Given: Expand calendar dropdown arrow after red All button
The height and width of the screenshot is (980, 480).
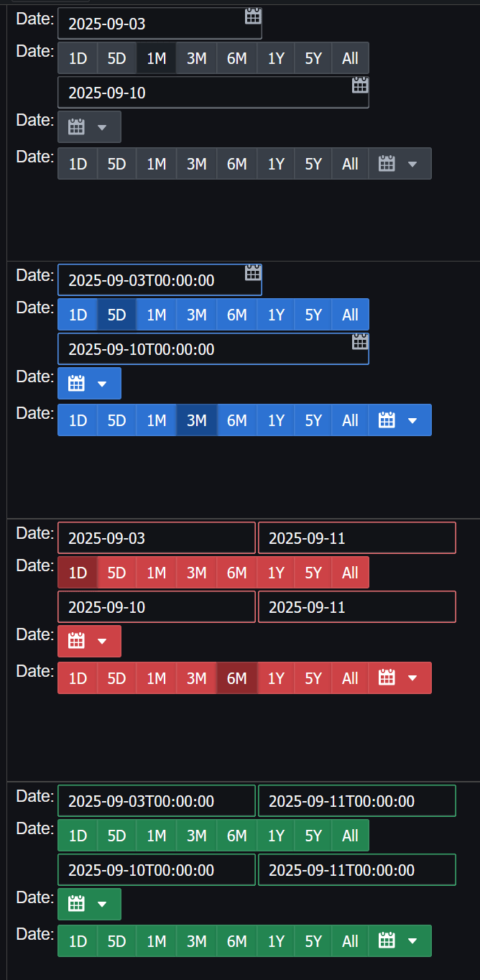Looking at the screenshot, I should point(412,678).
